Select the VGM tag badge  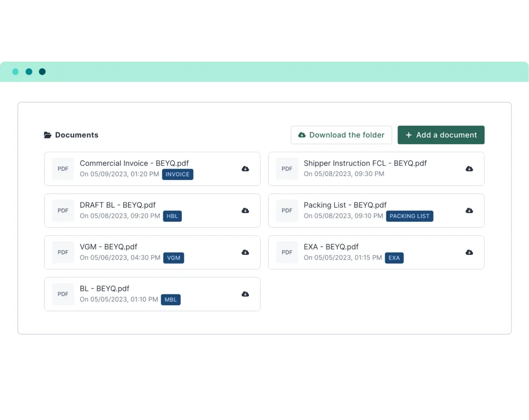pos(174,258)
